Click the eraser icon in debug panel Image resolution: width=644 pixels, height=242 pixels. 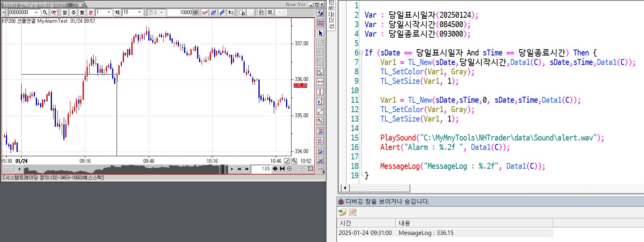click(x=352, y=212)
